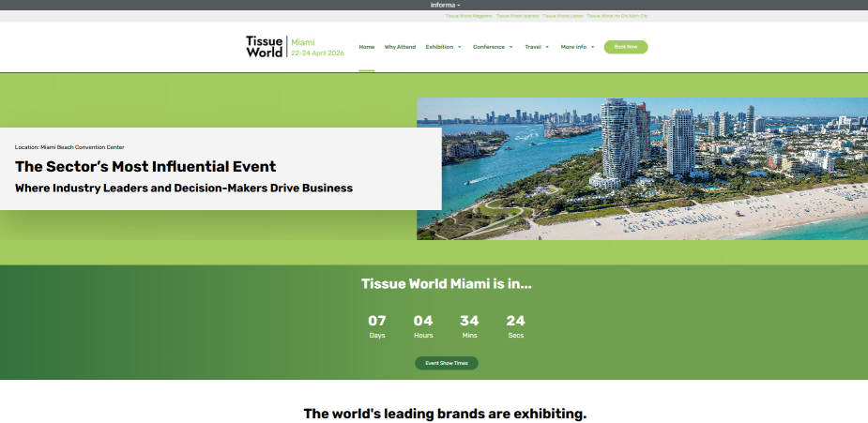Click the Event Show Times button
This screenshot has height=423, width=868.
tap(446, 363)
